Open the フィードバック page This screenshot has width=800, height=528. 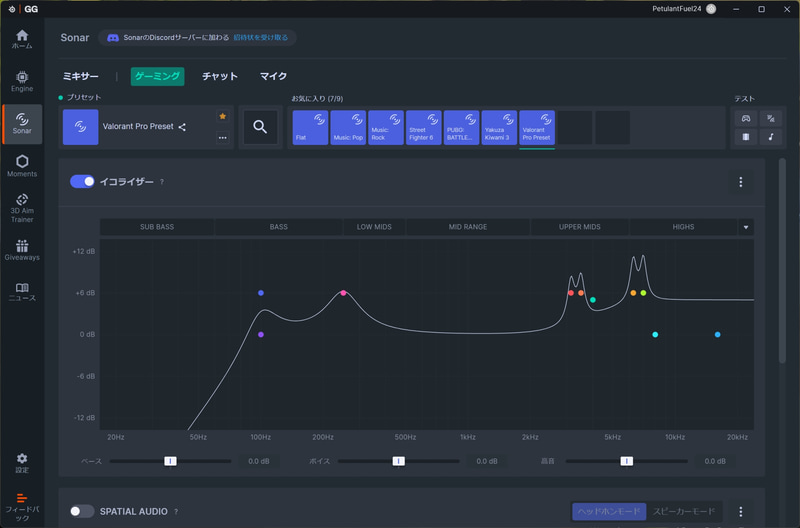pyautogui.click(x=22, y=507)
